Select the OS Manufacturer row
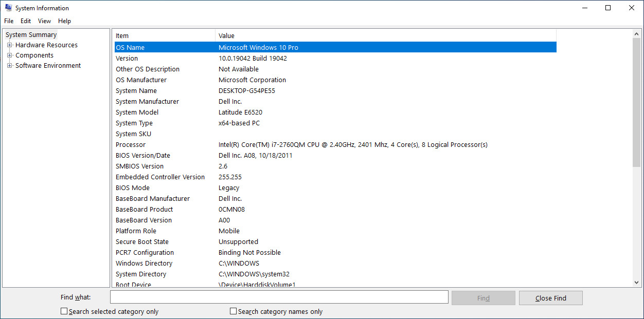 click(x=335, y=80)
